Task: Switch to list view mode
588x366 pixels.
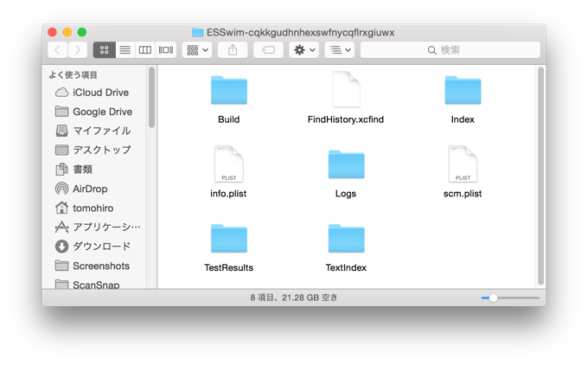Action: (x=125, y=50)
